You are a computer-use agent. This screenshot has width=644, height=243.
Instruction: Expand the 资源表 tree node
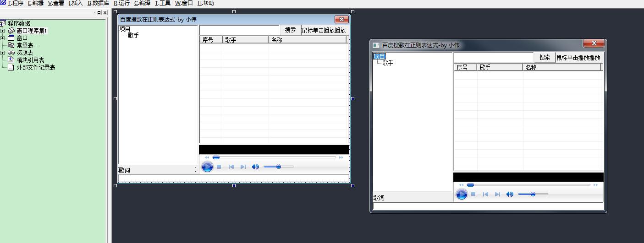coord(3,53)
